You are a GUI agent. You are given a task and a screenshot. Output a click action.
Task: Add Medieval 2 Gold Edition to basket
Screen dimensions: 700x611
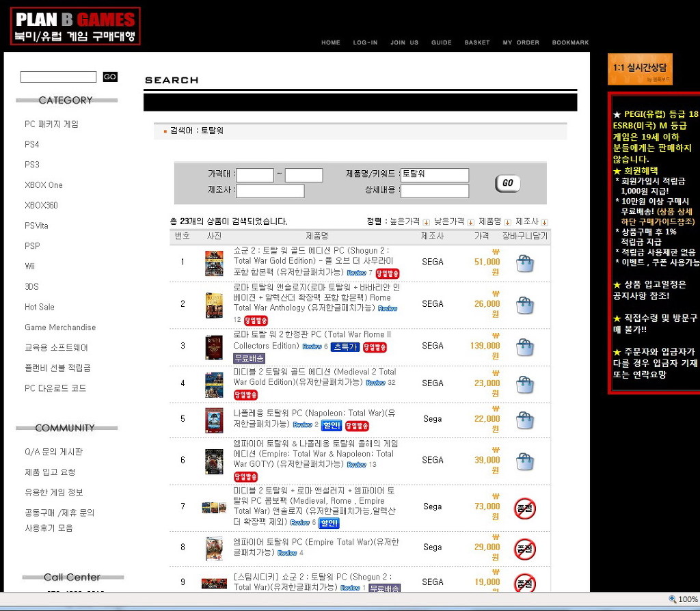coord(524,385)
